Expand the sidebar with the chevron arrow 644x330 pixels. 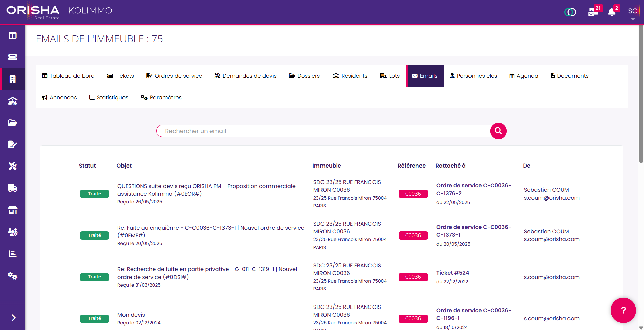pos(13,318)
